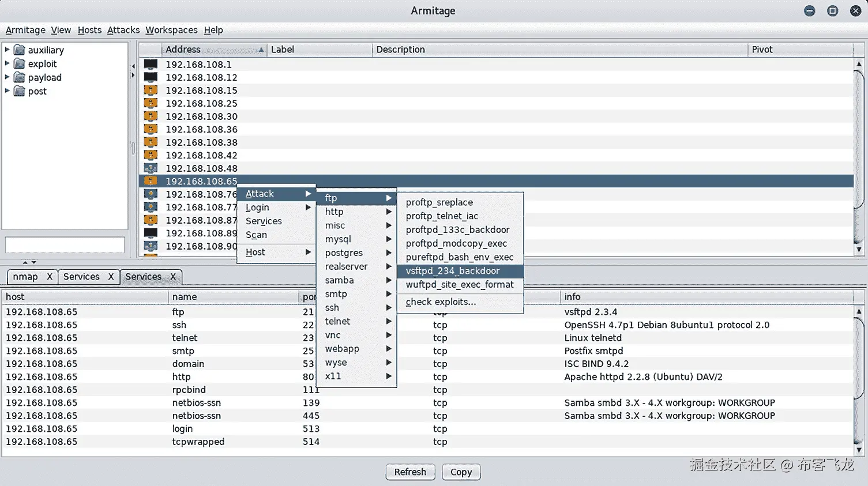
Task: Close the active second Services tab
Action: pos(173,277)
